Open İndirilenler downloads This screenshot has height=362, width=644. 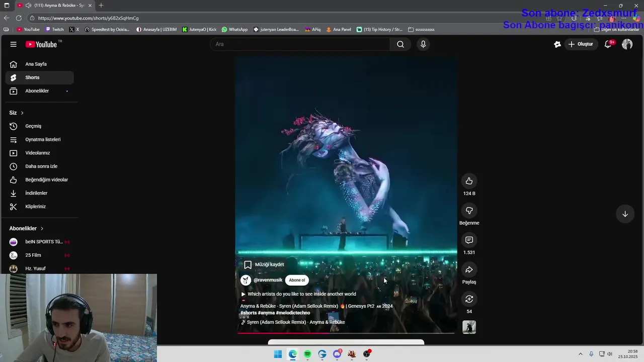(40, 193)
